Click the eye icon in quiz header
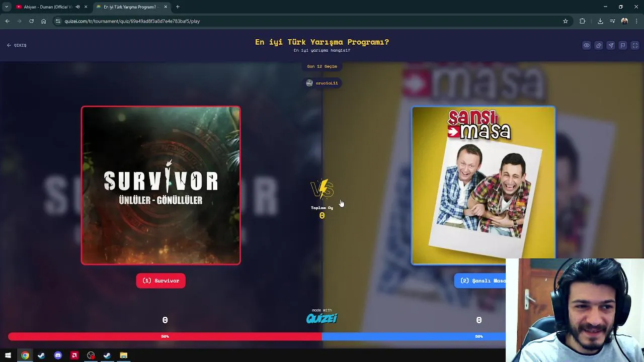 [587, 45]
